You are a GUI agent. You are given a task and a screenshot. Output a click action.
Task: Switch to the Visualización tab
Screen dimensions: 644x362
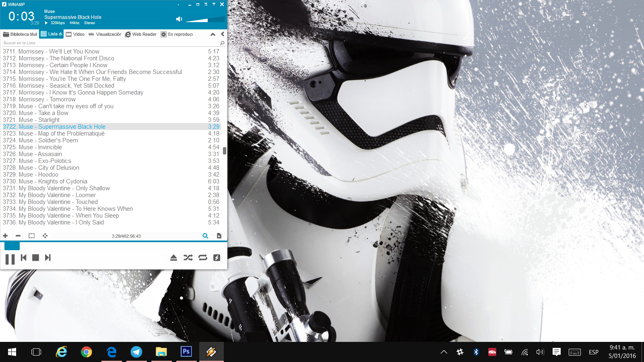tap(105, 34)
